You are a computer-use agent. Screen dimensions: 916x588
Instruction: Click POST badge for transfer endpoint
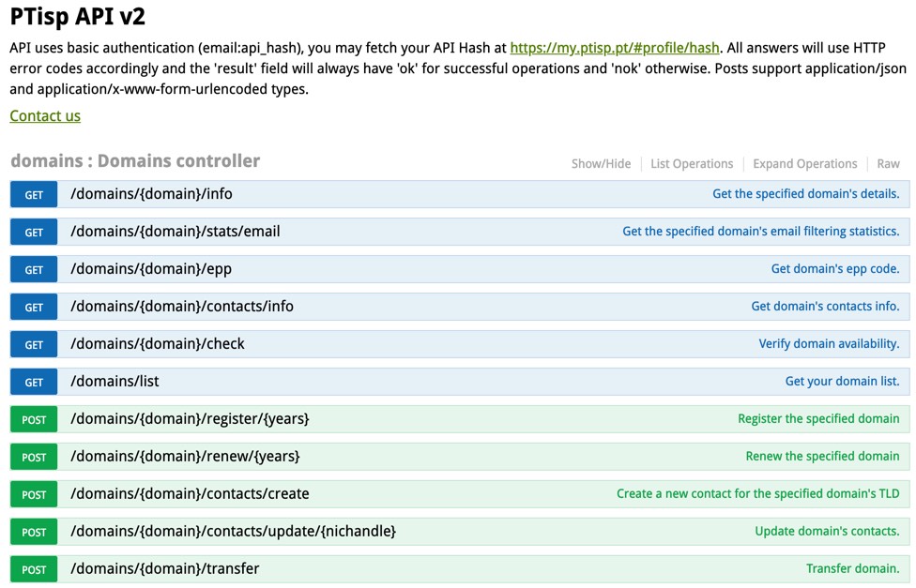[34, 570]
